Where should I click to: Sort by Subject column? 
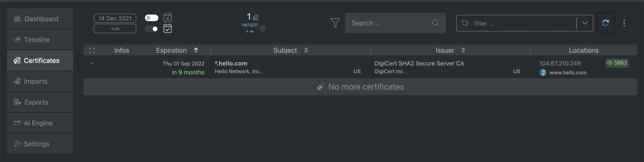coord(291,50)
